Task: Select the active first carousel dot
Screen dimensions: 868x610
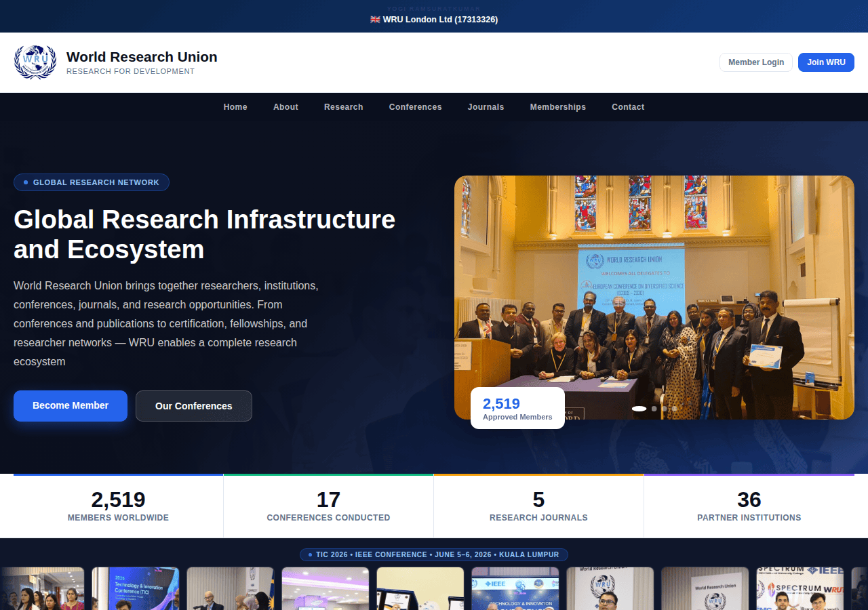Action: [639, 409]
